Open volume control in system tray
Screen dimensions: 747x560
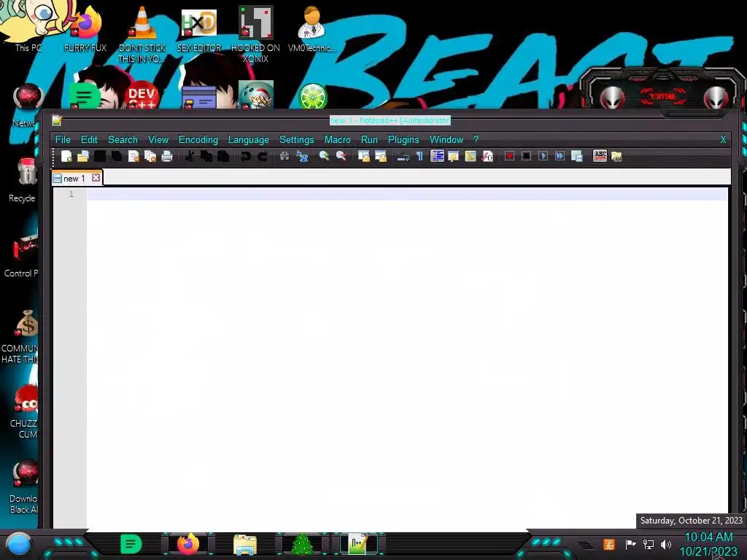pos(666,544)
